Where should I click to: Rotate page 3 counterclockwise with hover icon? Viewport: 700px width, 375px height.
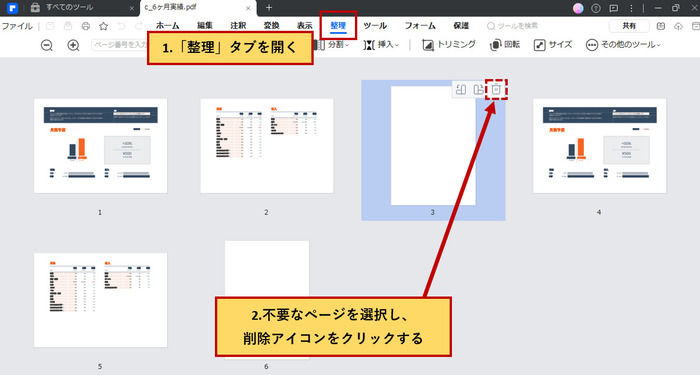461,89
